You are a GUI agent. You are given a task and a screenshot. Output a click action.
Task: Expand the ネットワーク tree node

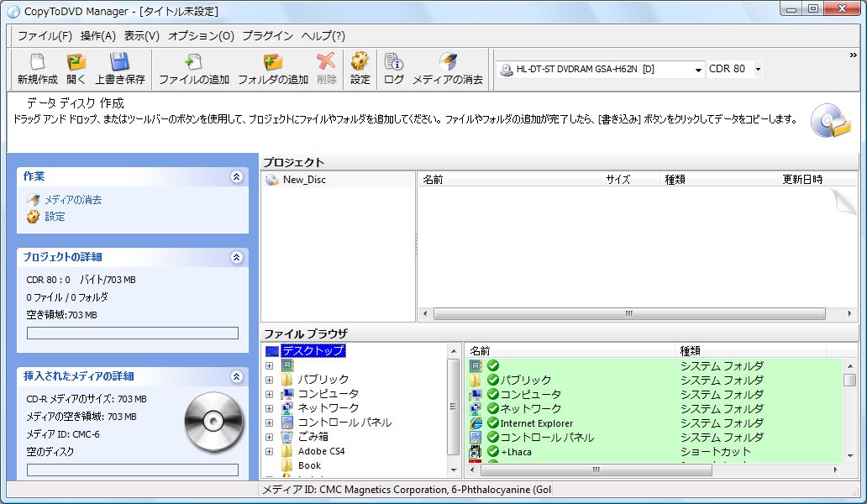(270, 409)
